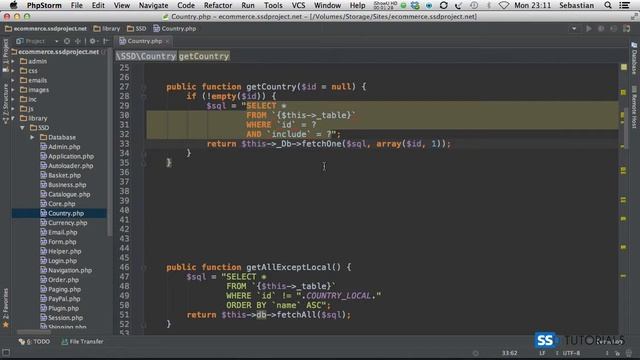The width and height of the screenshot is (640, 360).
Task: Click the inspection status indicator square
Action: 624,67
